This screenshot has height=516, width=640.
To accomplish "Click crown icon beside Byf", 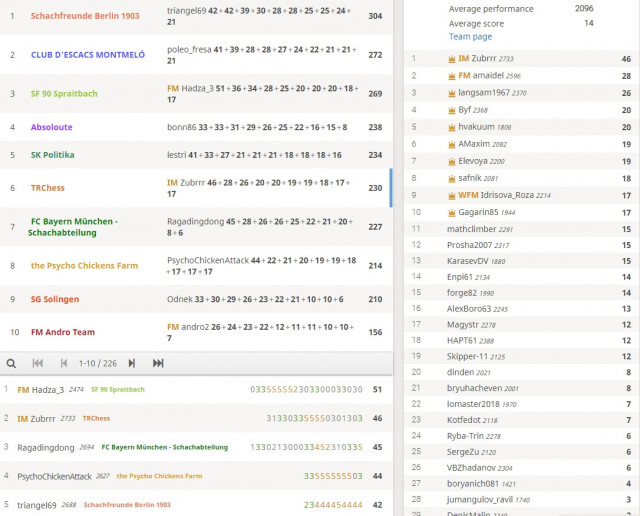I will pyautogui.click(x=452, y=110).
